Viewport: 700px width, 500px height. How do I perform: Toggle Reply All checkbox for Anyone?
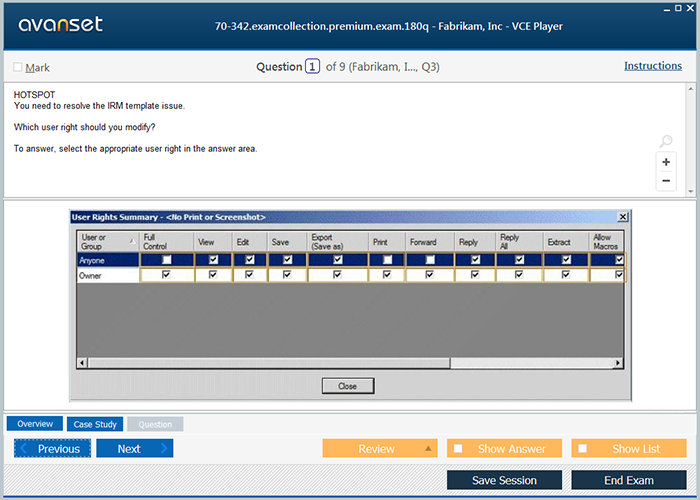pos(519,259)
